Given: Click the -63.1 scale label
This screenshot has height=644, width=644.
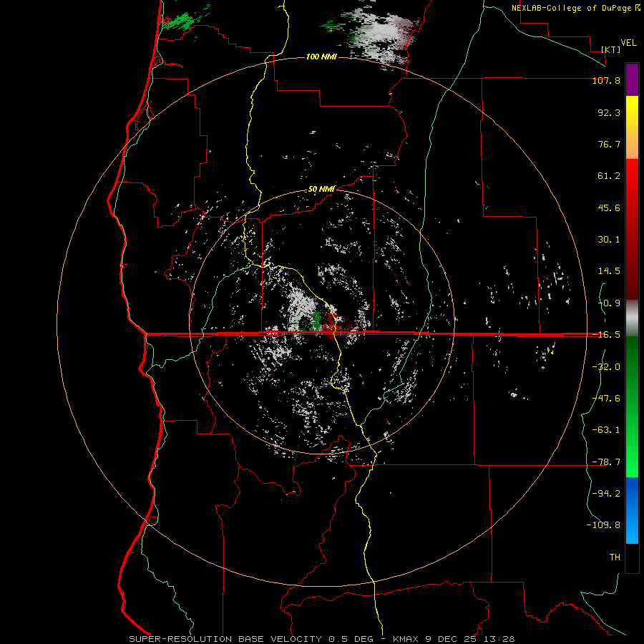Looking at the screenshot, I should click(x=606, y=430).
